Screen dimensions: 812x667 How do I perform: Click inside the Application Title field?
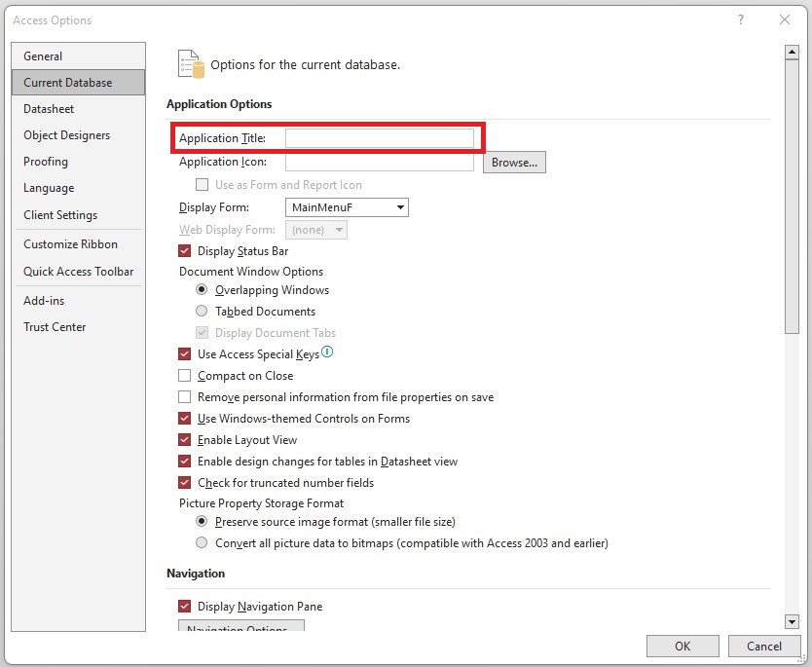379,137
